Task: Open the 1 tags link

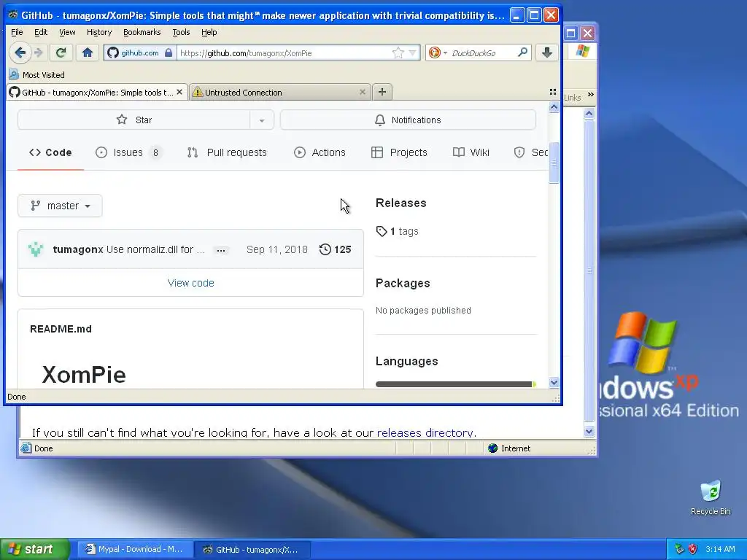Action: [398, 231]
